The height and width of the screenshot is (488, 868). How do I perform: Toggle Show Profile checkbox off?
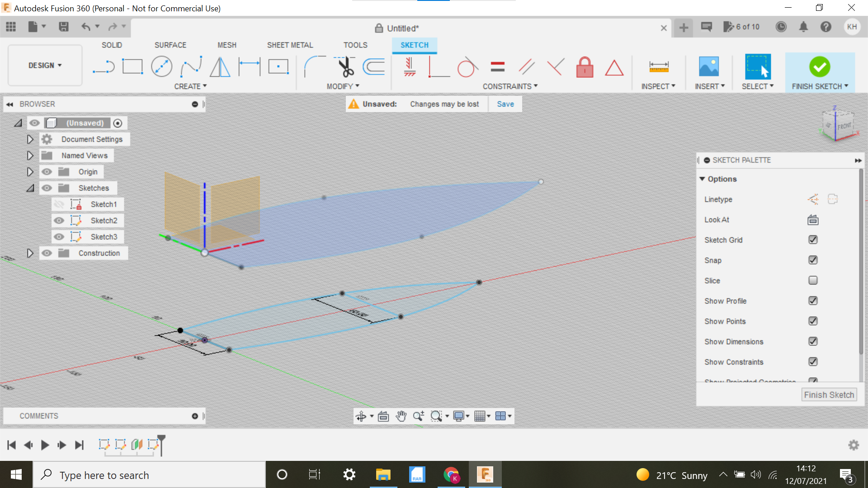tap(812, 300)
